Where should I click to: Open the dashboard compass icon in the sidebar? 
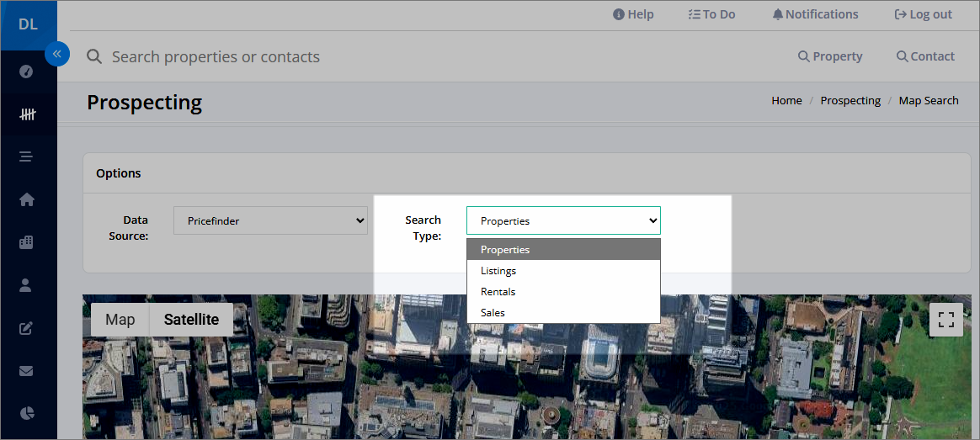point(26,72)
